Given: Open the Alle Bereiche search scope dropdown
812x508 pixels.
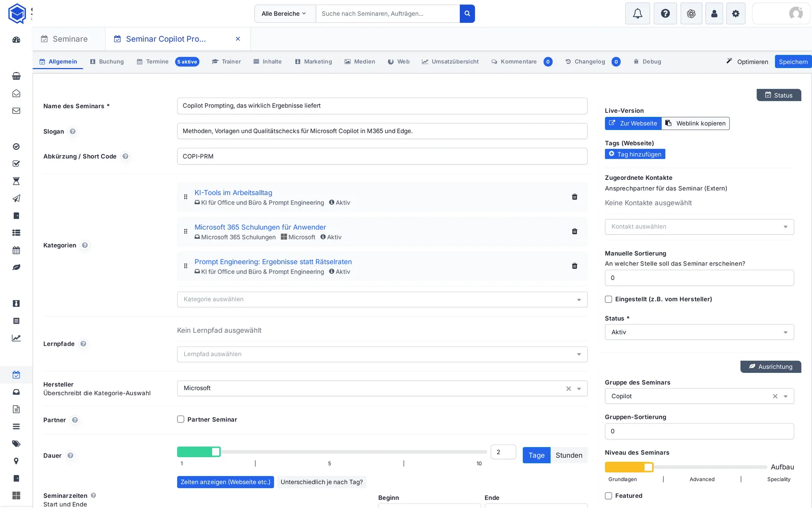Looking at the screenshot, I should 285,14.
